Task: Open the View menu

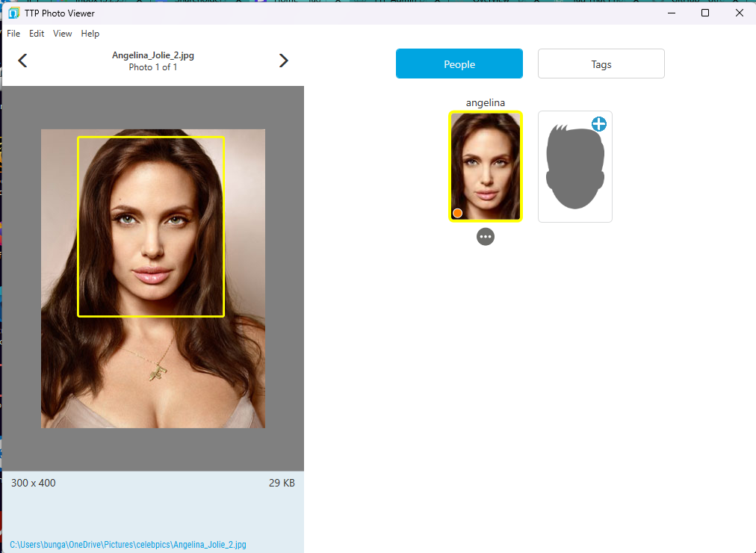Action: click(x=62, y=33)
